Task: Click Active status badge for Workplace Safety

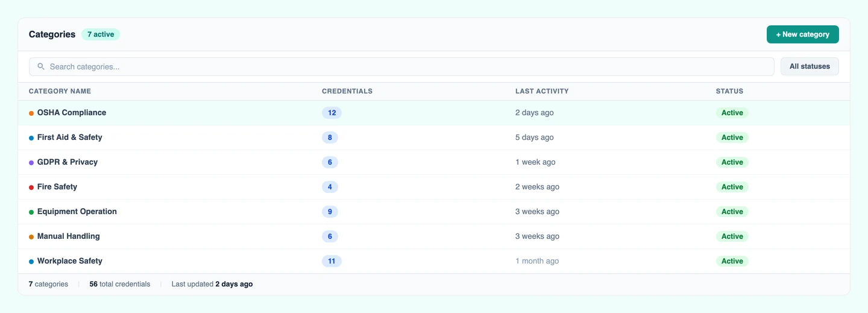Action: click(x=732, y=261)
